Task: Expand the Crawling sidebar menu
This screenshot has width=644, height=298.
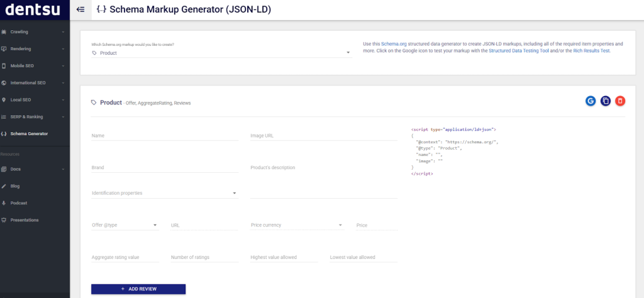Action: pos(34,31)
